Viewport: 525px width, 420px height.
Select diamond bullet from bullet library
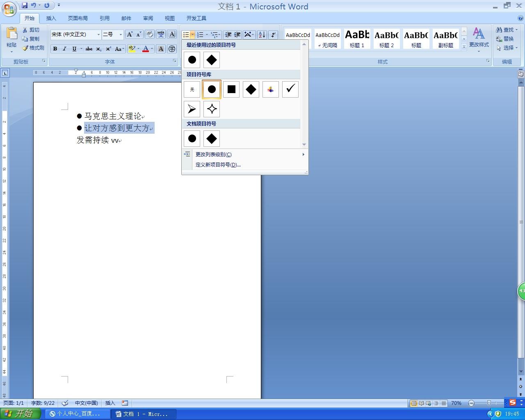coord(251,89)
